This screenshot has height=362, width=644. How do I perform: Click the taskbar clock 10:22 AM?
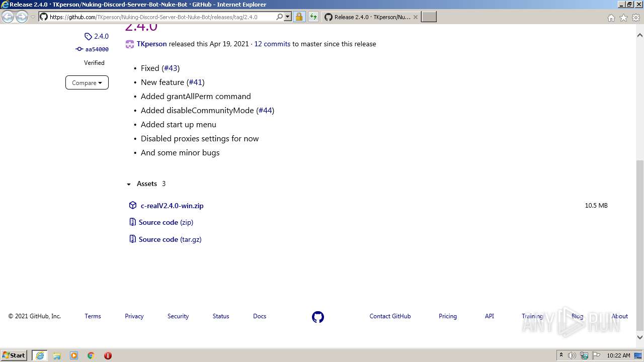(618, 355)
